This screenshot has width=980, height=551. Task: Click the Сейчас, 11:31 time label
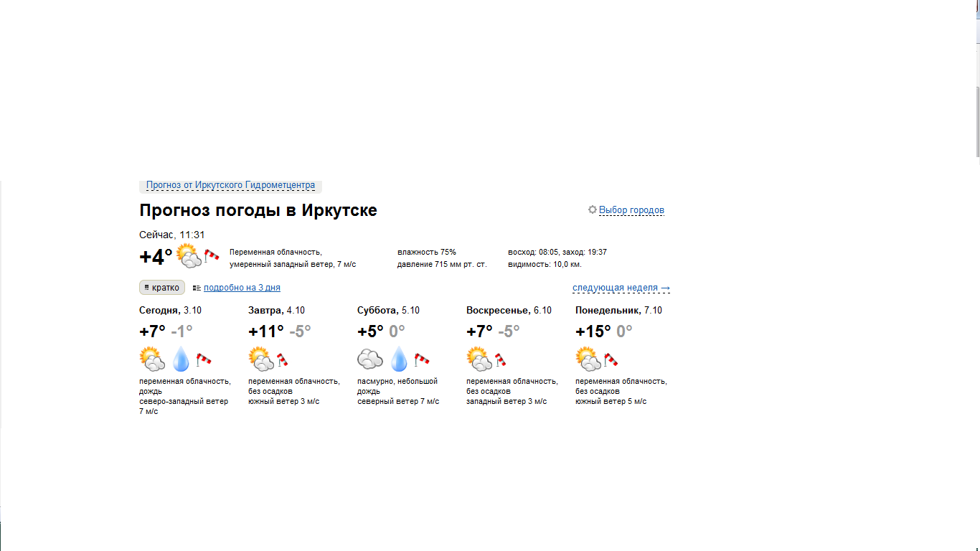tap(172, 235)
